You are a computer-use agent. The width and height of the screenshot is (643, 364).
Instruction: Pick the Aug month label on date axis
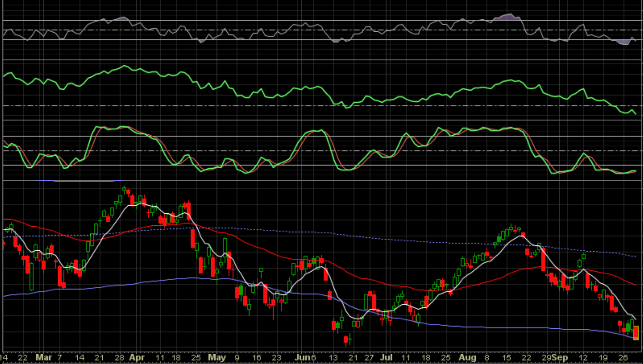467,357
